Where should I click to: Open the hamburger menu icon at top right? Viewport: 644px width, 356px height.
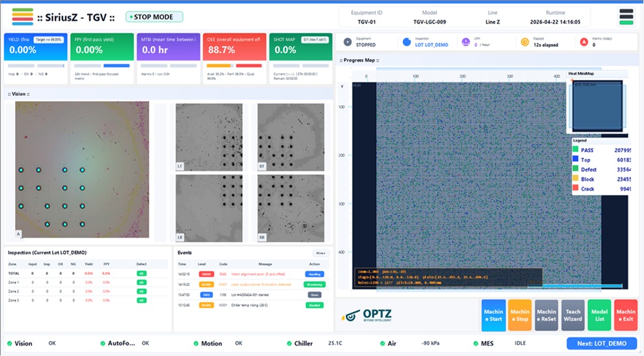[626, 16]
